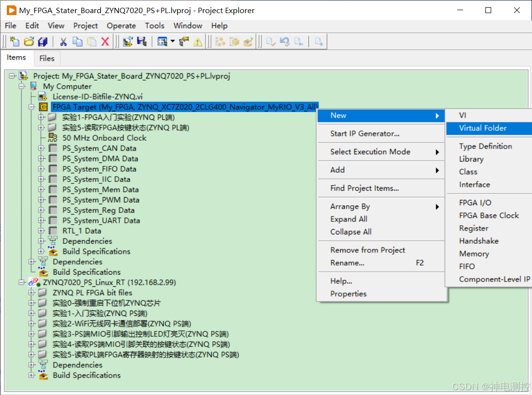Click the Copy toolbar icon
The height and width of the screenshot is (395, 532).
(78, 41)
